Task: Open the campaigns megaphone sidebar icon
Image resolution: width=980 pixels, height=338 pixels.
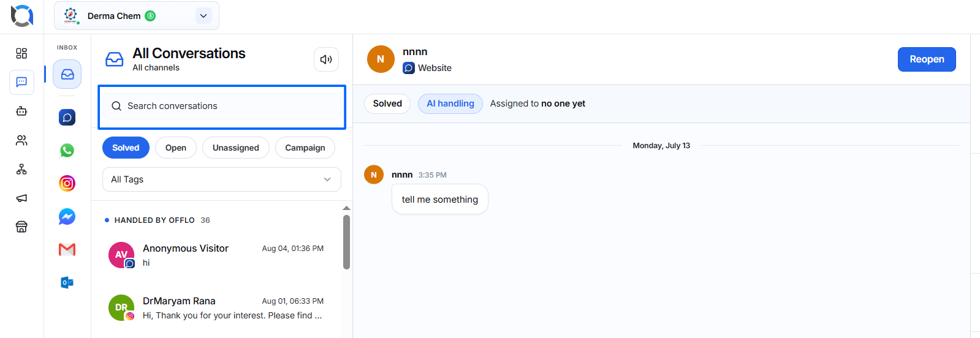Action: coord(21,198)
